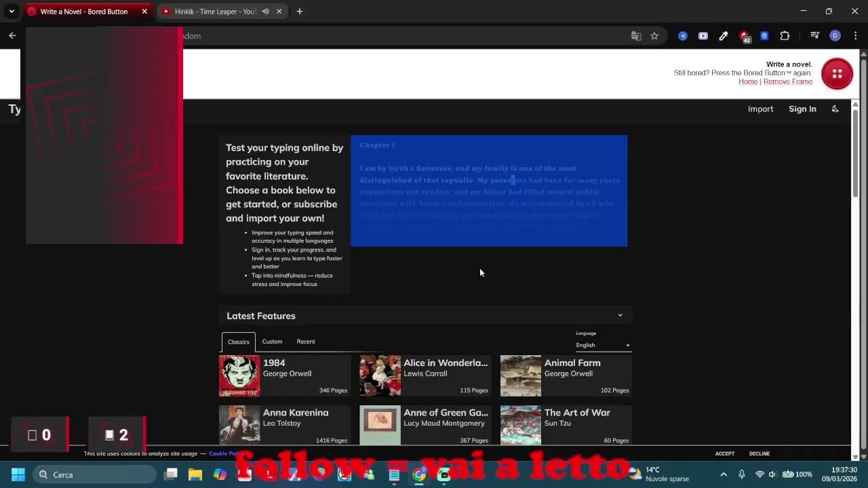Select the Classics tab

(239, 342)
